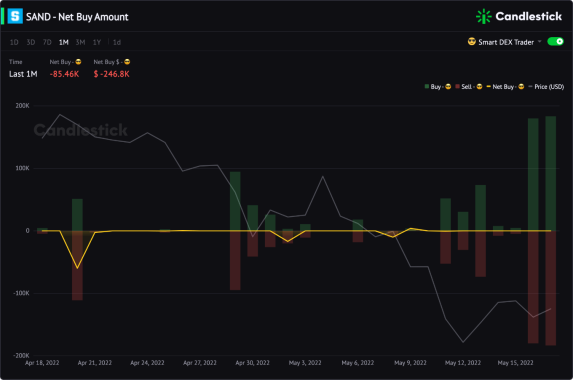Click the emoji icon next to Net Buy $ header
The width and height of the screenshot is (573, 380).
click(x=127, y=62)
